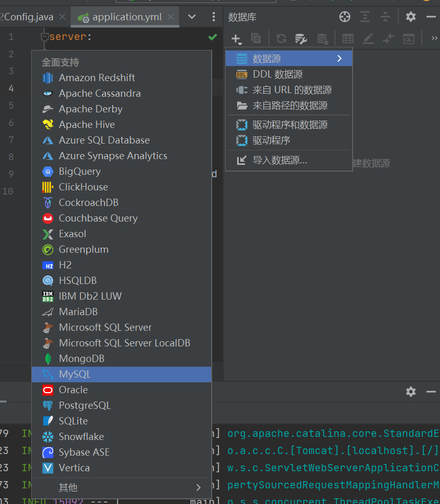440x504 pixels.
Task: Click expand all icon in database panel
Action: [x=365, y=17]
